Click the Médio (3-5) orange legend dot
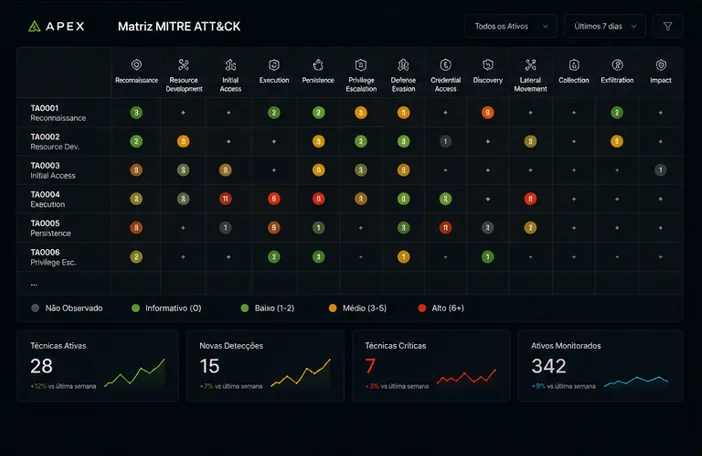The height and width of the screenshot is (456, 702). point(333,308)
